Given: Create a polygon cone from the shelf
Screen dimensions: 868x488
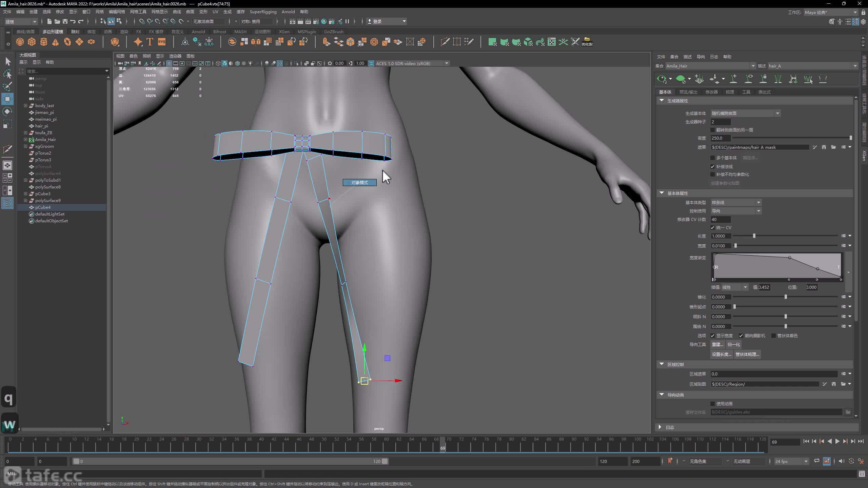Looking at the screenshot, I should [56, 42].
